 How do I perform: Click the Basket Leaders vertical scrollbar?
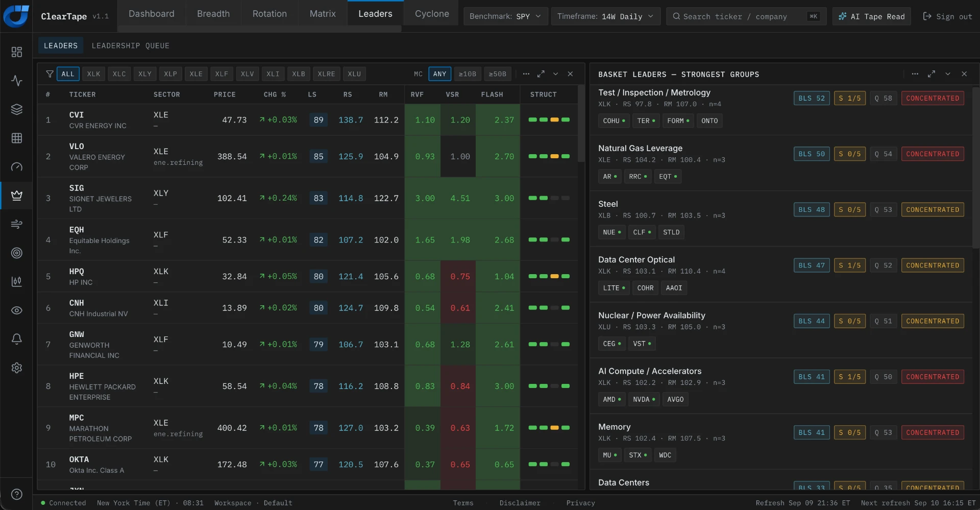tap(976, 168)
